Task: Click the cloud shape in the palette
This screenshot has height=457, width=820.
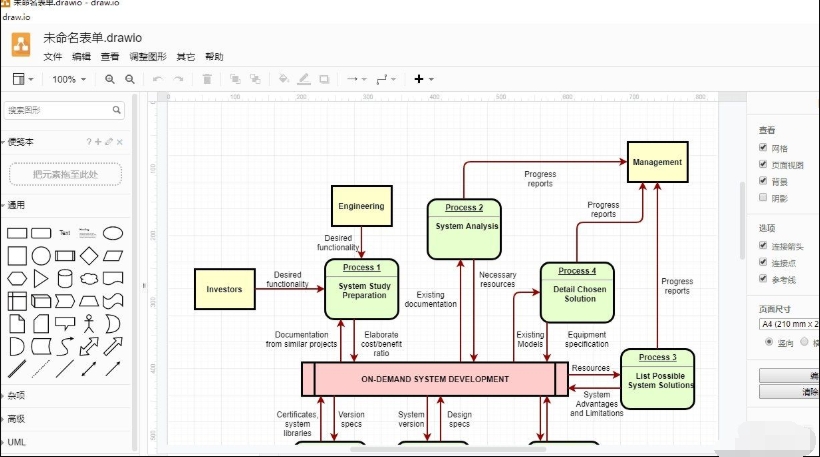Action: pos(89,278)
